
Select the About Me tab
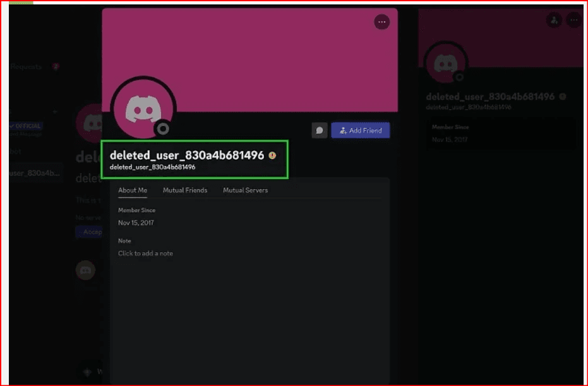[133, 190]
